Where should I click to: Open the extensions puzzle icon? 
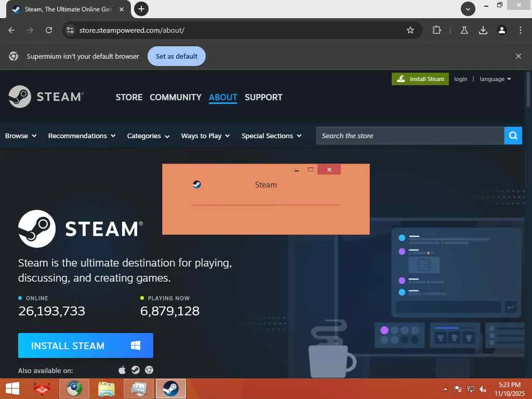(436, 30)
